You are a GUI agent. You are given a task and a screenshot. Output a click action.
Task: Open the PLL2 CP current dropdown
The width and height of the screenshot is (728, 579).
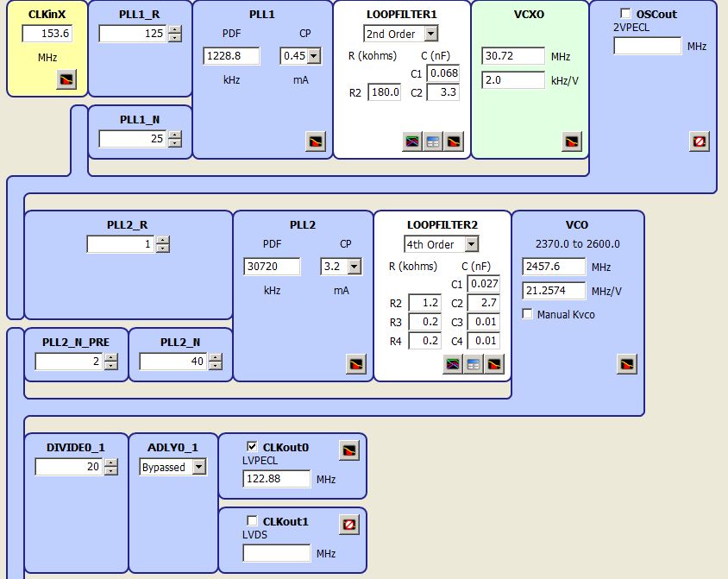355,267
